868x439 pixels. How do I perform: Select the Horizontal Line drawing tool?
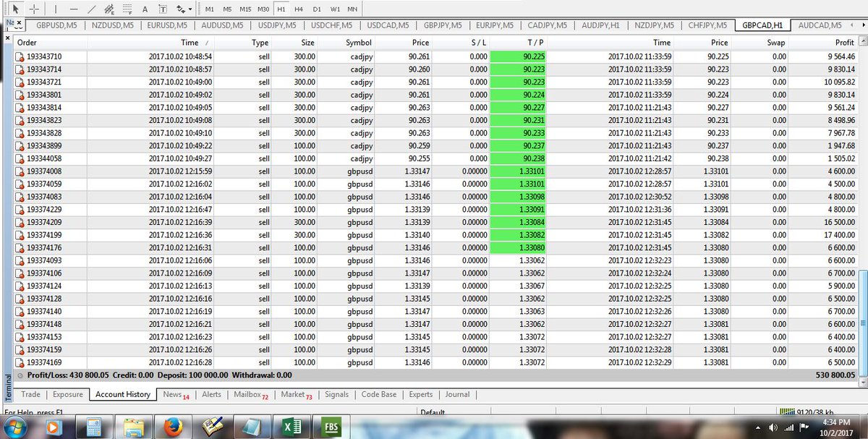[x=74, y=9]
